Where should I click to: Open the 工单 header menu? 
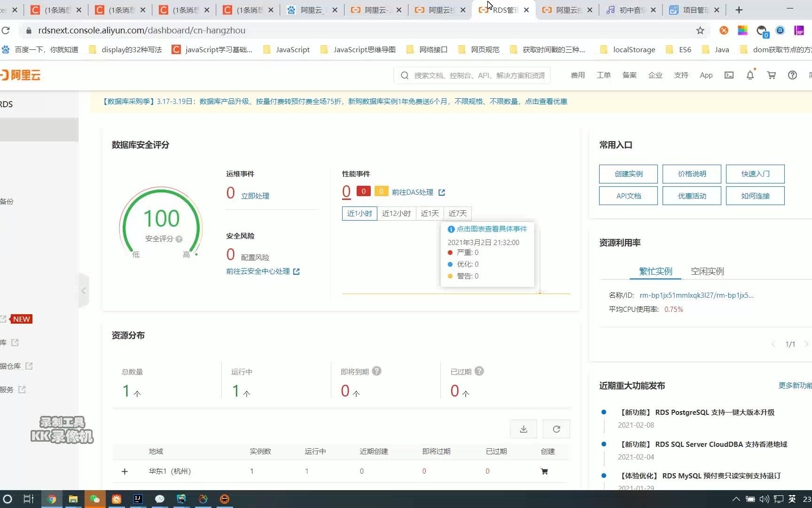click(603, 75)
